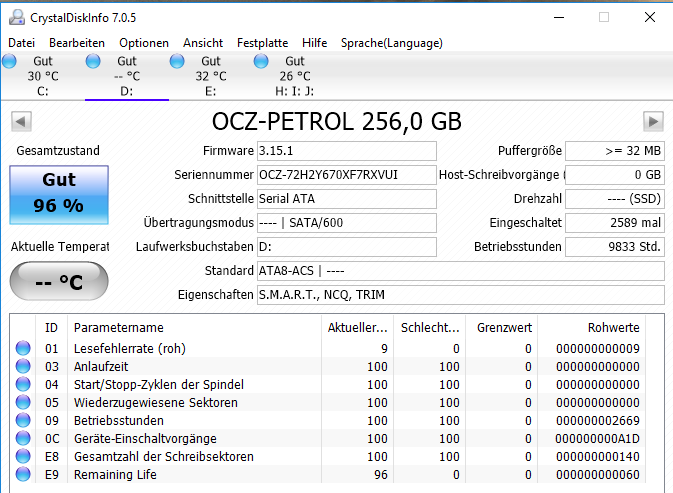Image resolution: width=673 pixels, height=493 pixels.
Task: Click the Gut 96 % health status button
Action: click(59, 195)
